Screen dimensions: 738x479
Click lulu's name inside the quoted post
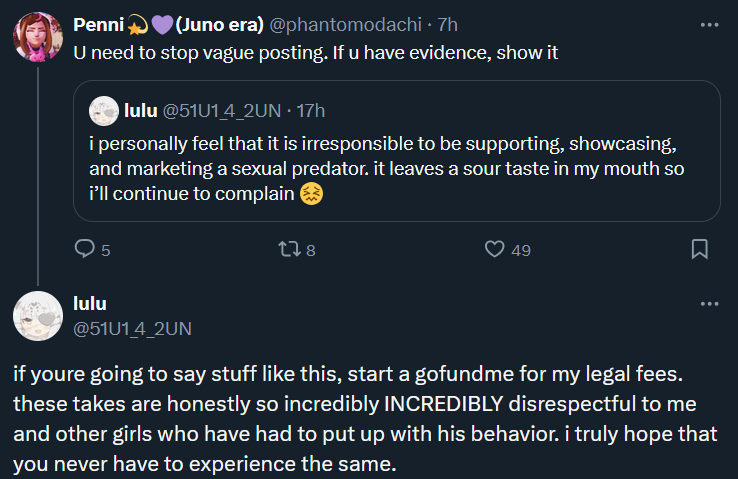141,109
